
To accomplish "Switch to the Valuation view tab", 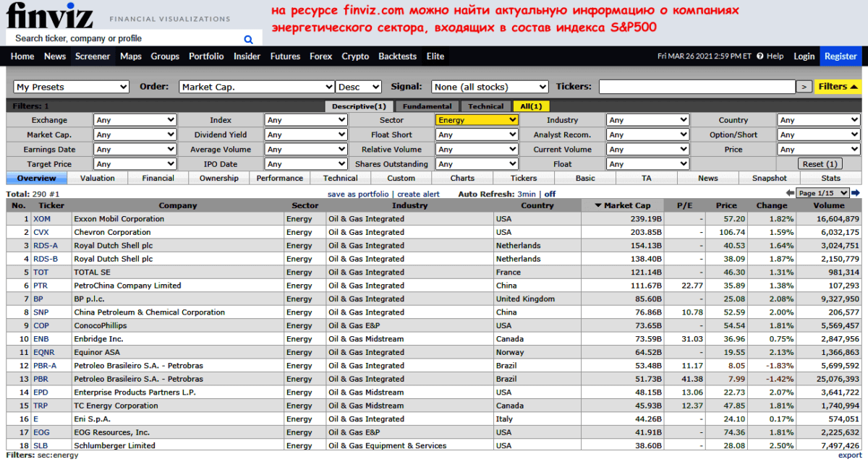I will point(98,178).
